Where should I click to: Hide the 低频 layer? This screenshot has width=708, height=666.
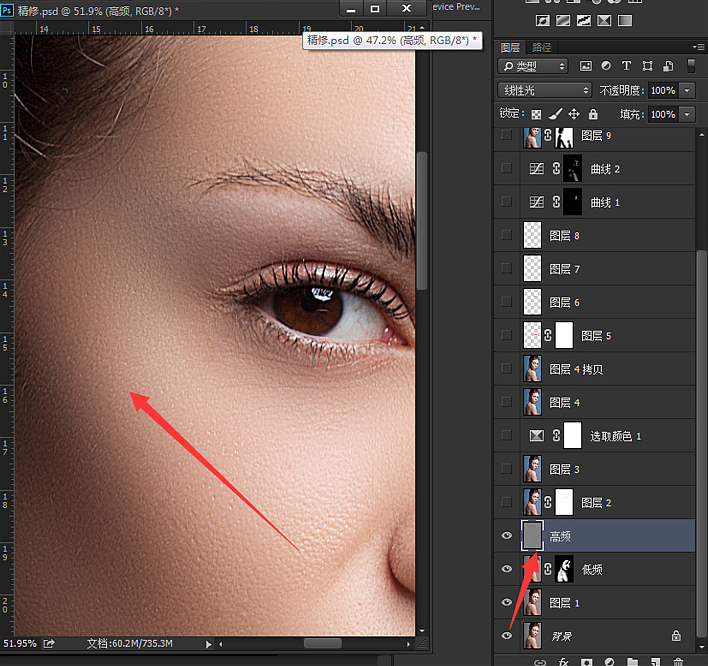[506, 569]
